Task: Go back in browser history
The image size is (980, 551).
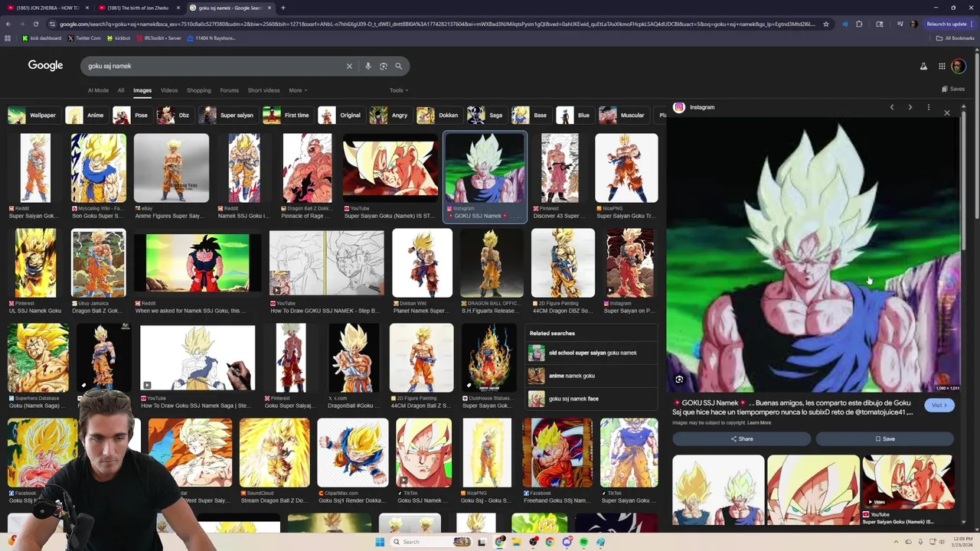Action: [x=8, y=24]
